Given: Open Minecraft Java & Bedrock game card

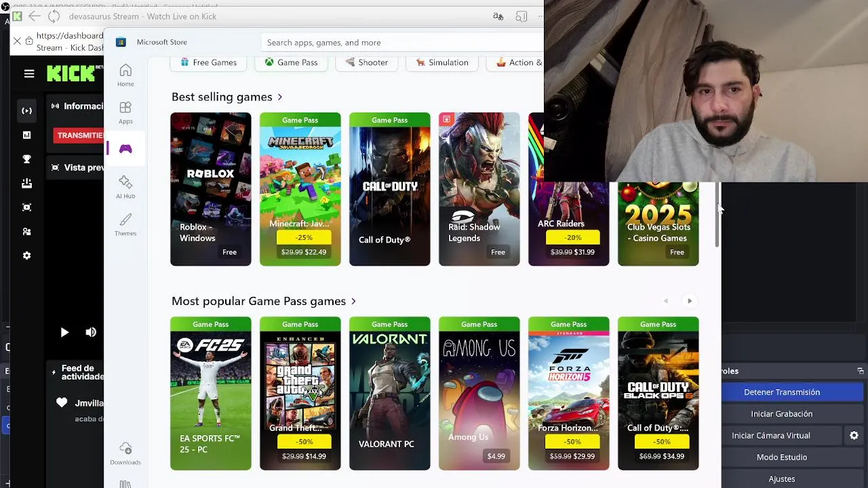Looking at the screenshot, I should pyautogui.click(x=300, y=189).
